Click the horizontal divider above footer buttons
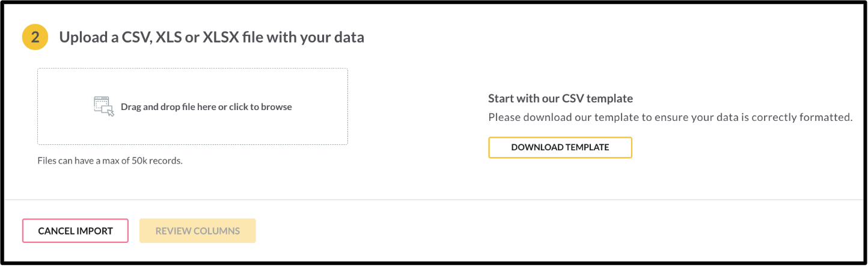868x267 pixels. point(434,199)
